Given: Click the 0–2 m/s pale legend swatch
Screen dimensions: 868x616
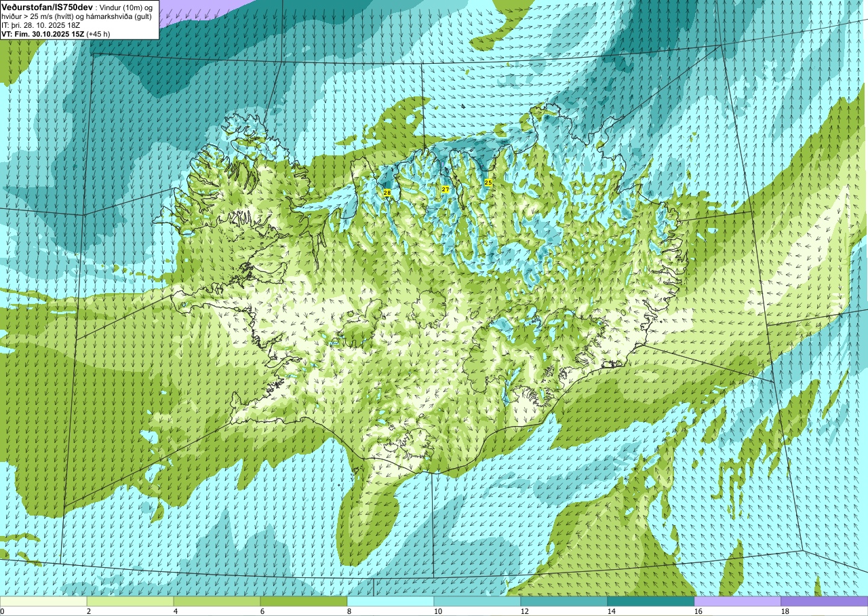Looking at the screenshot, I should tap(43, 601).
